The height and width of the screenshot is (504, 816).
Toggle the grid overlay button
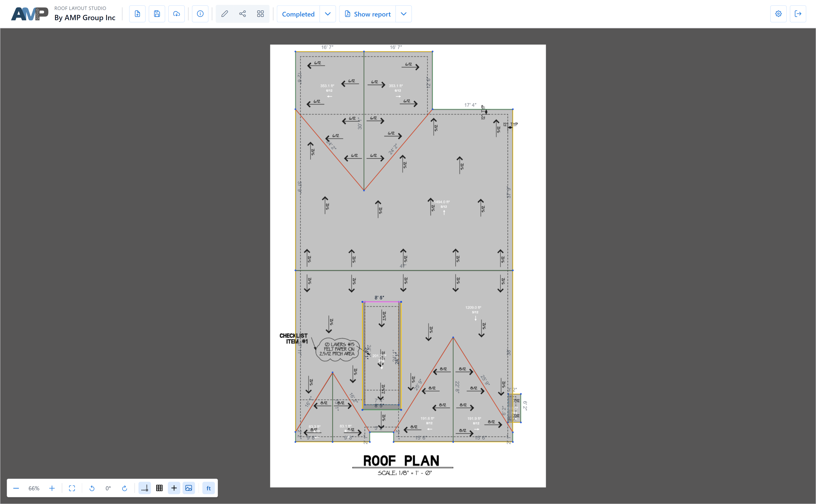(159, 488)
